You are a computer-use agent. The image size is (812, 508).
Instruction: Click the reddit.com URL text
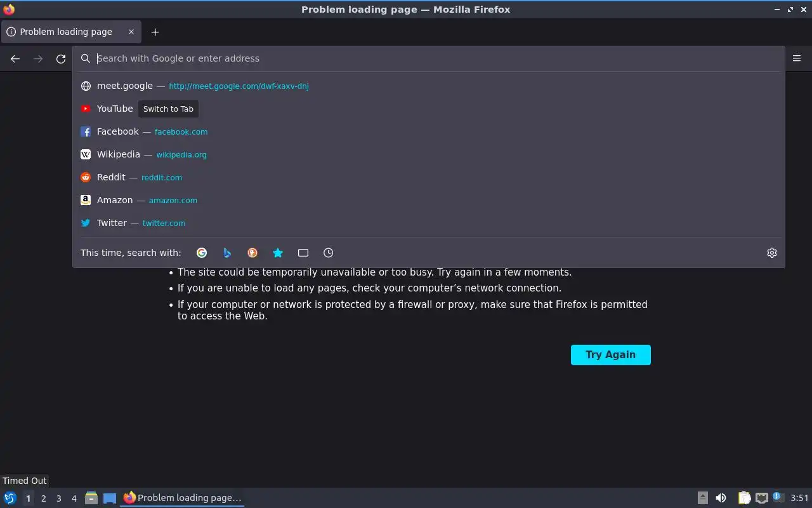click(162, 178)
